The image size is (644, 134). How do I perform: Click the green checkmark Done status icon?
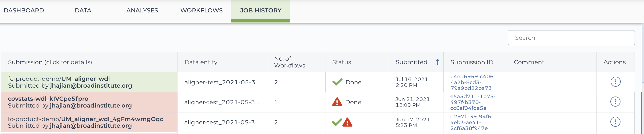pyautogui.click(x=337, y=82)
